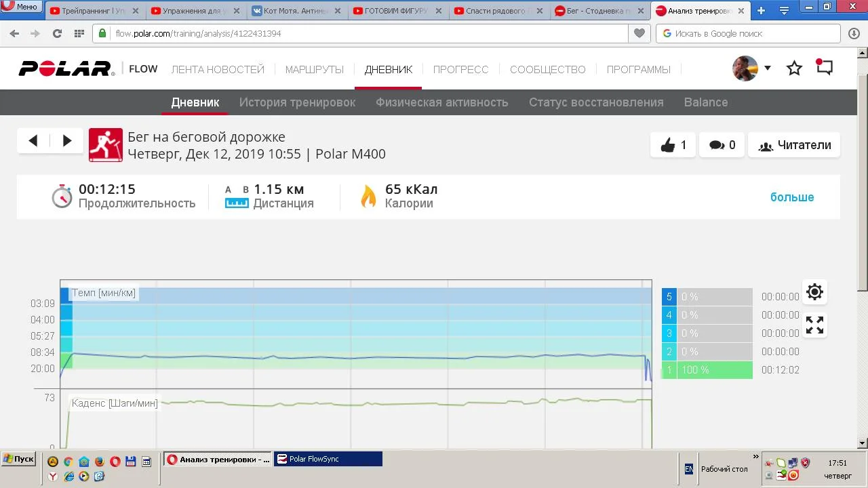This screenshot has width=868, height=488.
Task: Switch to Бег - Стодневка browser tab
Action: (599, 11)
